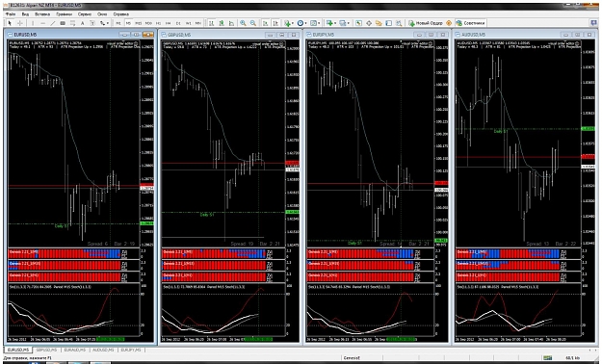
Task: Choose the trendline drawing tool
Action: tap(53, 23)
